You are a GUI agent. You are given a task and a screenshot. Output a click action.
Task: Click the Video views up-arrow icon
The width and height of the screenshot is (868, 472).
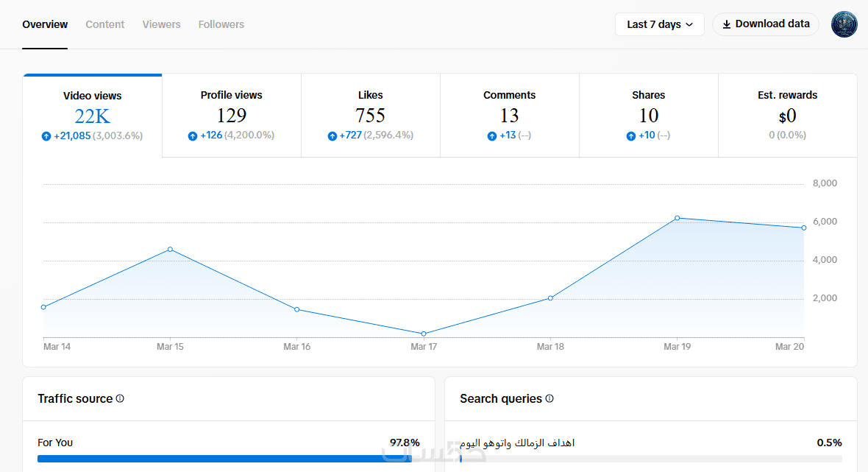tap(46, 135)
